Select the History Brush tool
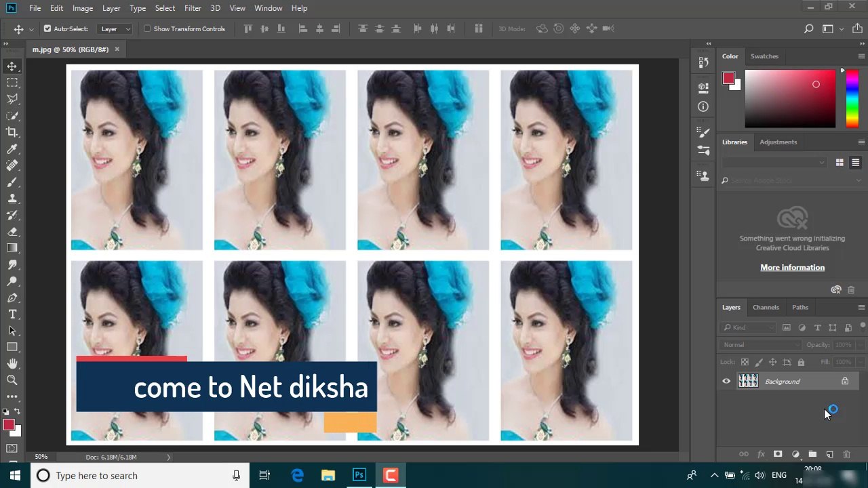Image resolution: width=868 pixels, height=488 pixels. coord(12,215)
